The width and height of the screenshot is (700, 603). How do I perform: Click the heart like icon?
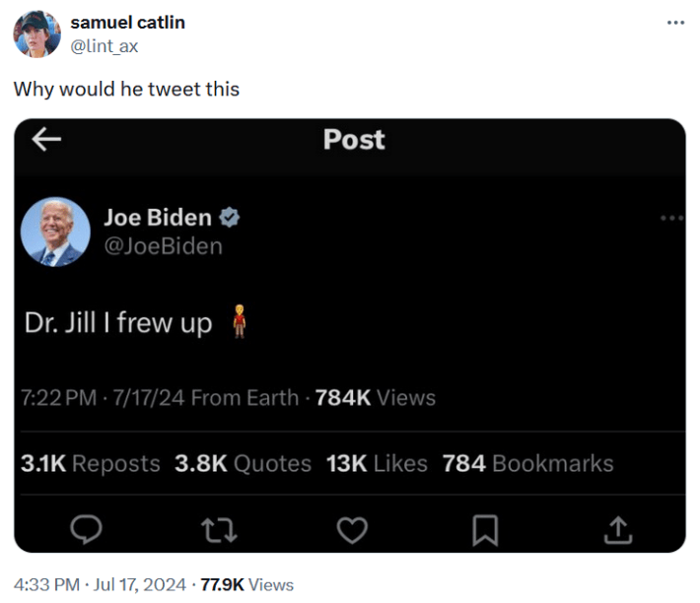coord(352,532)
